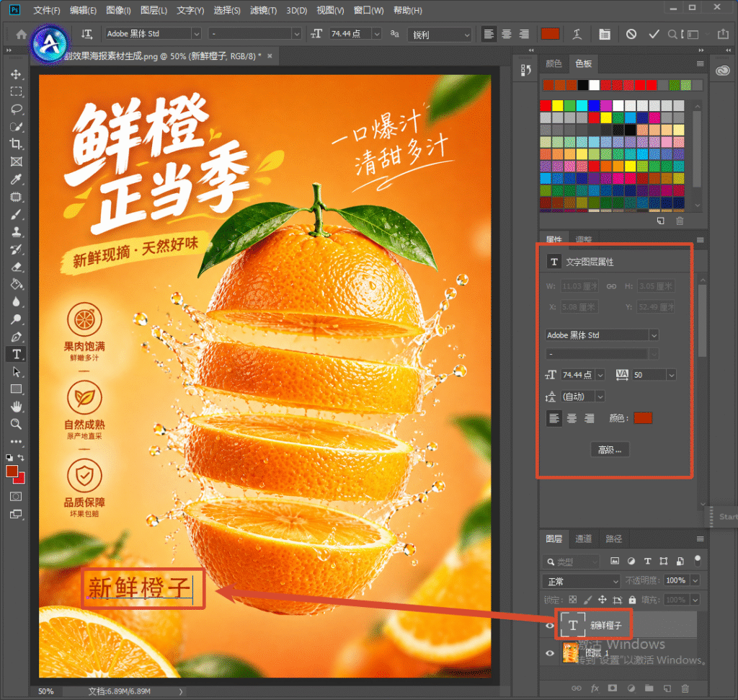This screenshot has width=738, height=700.
Task: Select the 图层 1 layer thumbnail
Action: (571, 653)
